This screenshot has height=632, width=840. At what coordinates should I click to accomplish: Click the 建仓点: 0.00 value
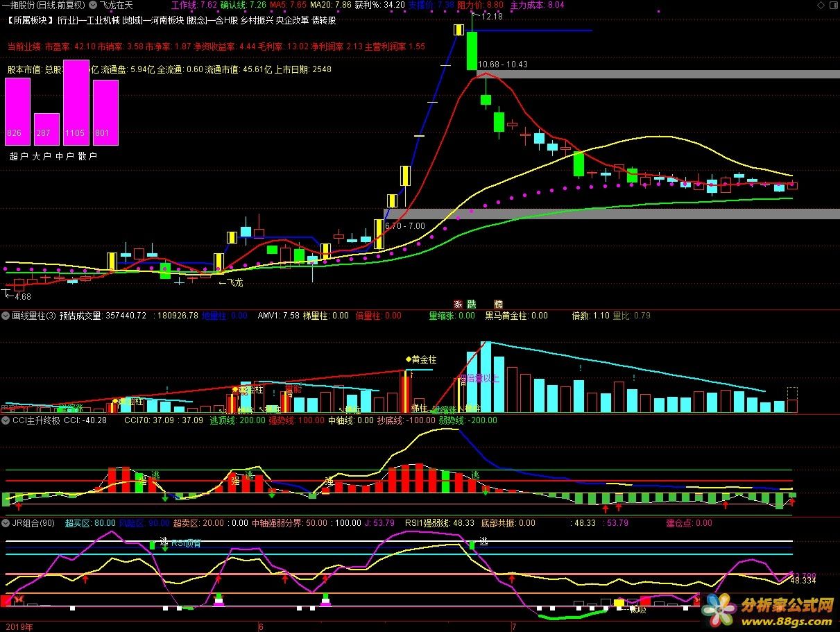pos(689,523)
